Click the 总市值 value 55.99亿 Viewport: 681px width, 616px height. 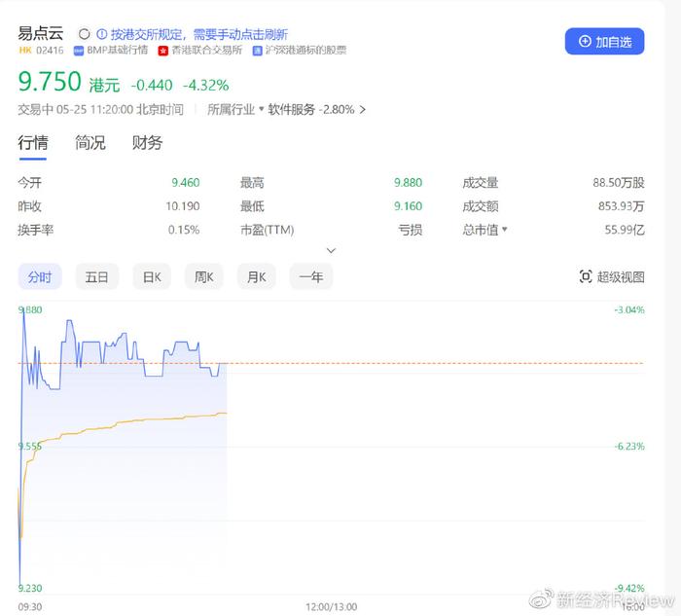pyautogui.click(x=625, y=230)
